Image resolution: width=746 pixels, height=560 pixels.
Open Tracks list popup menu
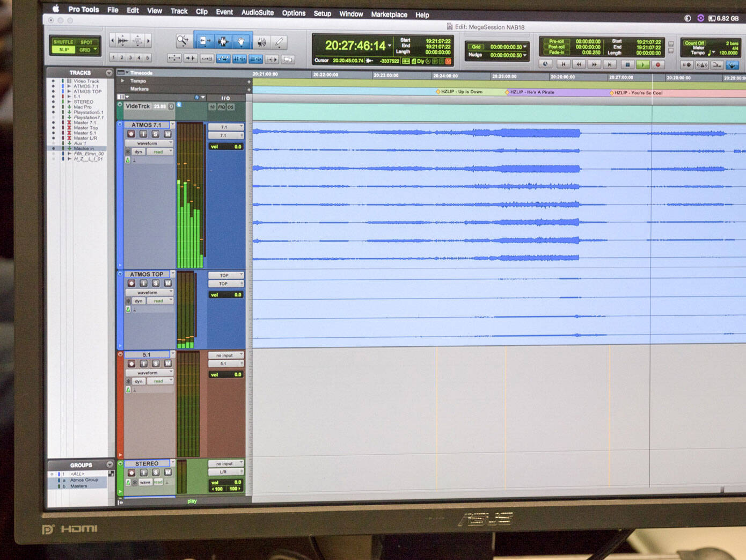(x=109, y=73)
